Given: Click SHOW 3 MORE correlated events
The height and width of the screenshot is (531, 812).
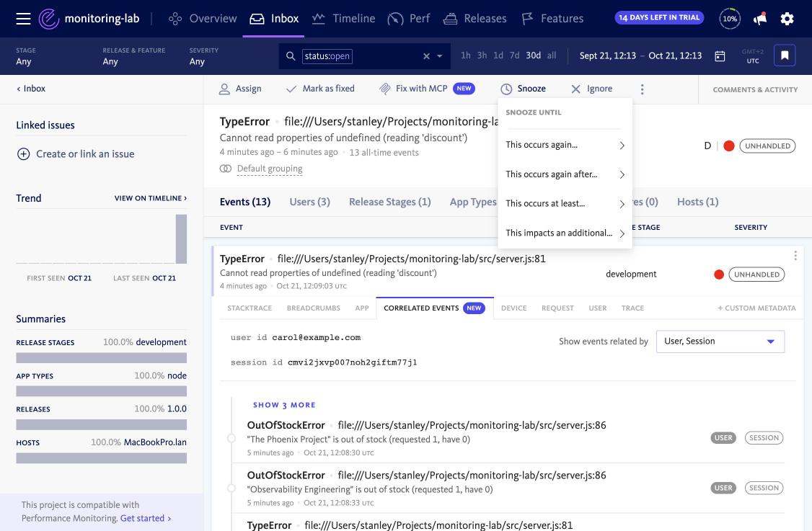Looking at the screenshot, I should [284, 405].
